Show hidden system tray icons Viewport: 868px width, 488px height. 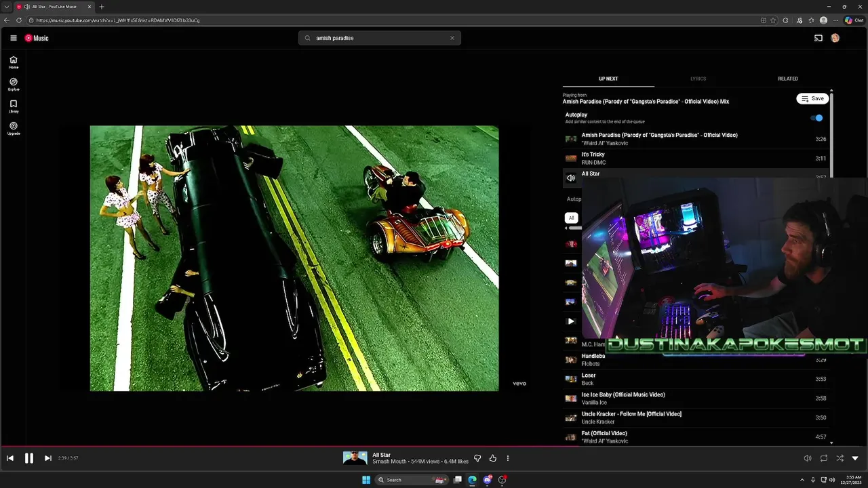point(803,480)
